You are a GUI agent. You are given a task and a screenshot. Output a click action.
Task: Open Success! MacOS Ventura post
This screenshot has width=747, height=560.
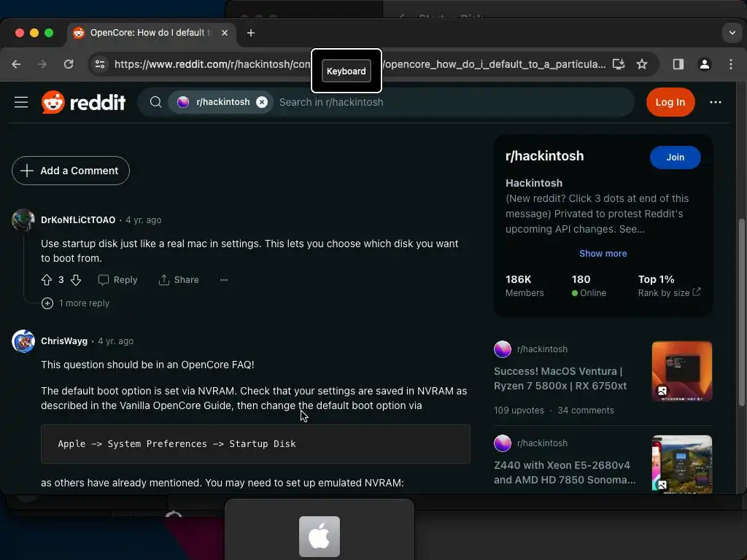(x=560, y=378)
